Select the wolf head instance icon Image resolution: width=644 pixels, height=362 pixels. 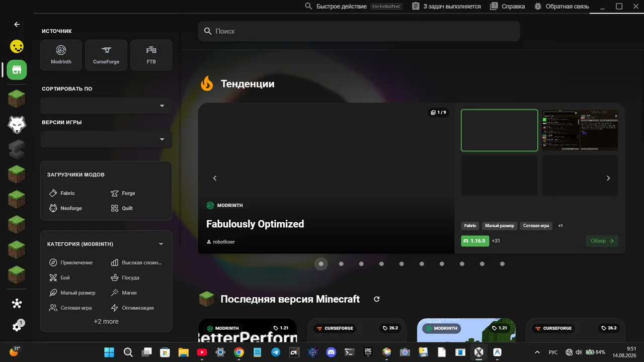(x=17, y=124)
